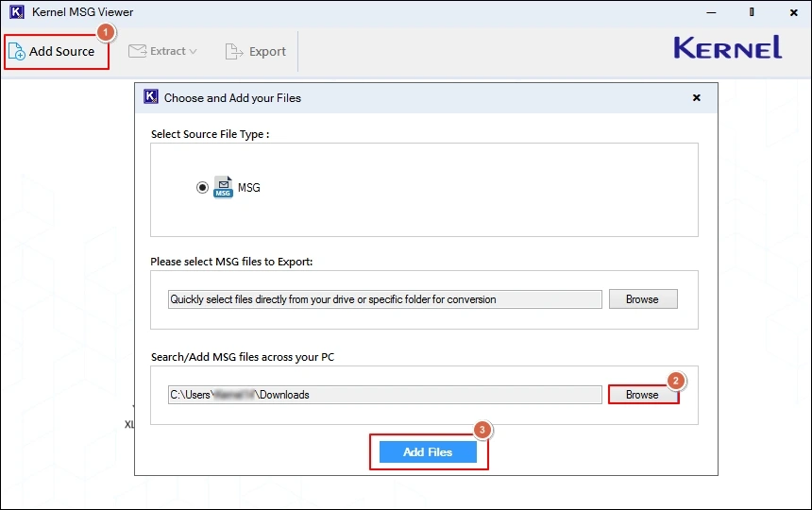Screen dimensions: 812x510
Task: Click the MSG files to export path field
Action: point(384,299)
